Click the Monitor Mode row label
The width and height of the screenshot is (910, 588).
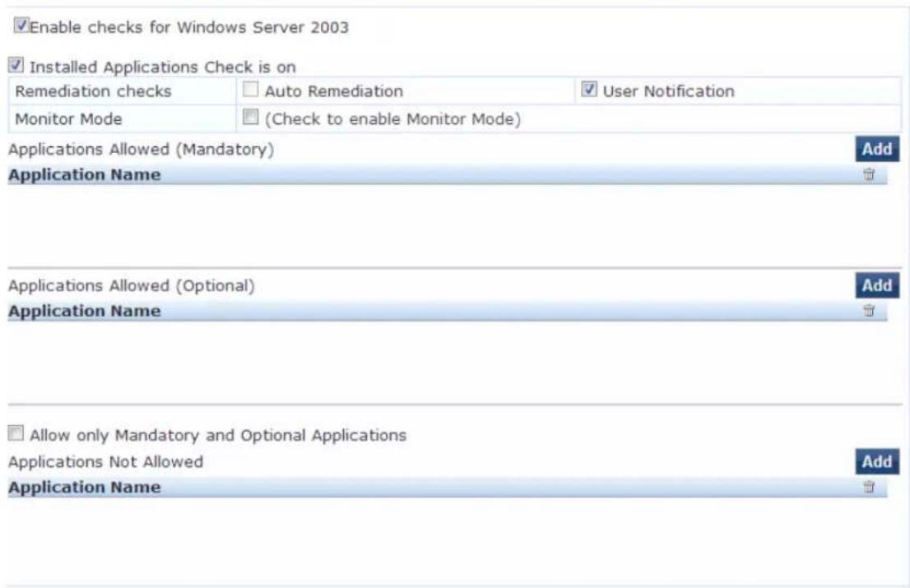(68, 119)
